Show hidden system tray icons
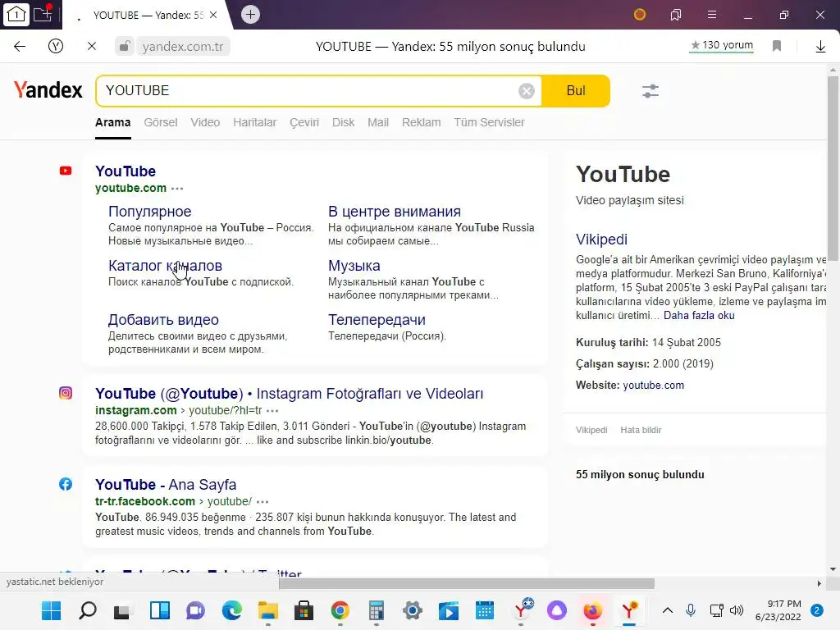This screenshot has width=840, height=630. [x=668, y=610]
